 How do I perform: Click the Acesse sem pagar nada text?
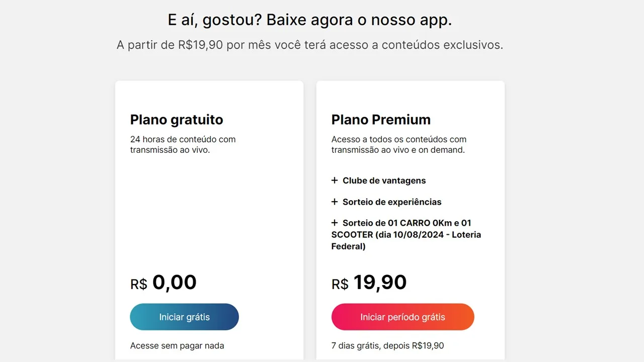click(x=177, y=345)
